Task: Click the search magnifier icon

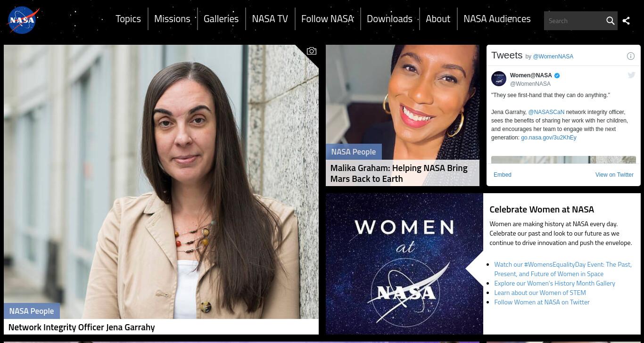Action: click(x=610, y=21)
